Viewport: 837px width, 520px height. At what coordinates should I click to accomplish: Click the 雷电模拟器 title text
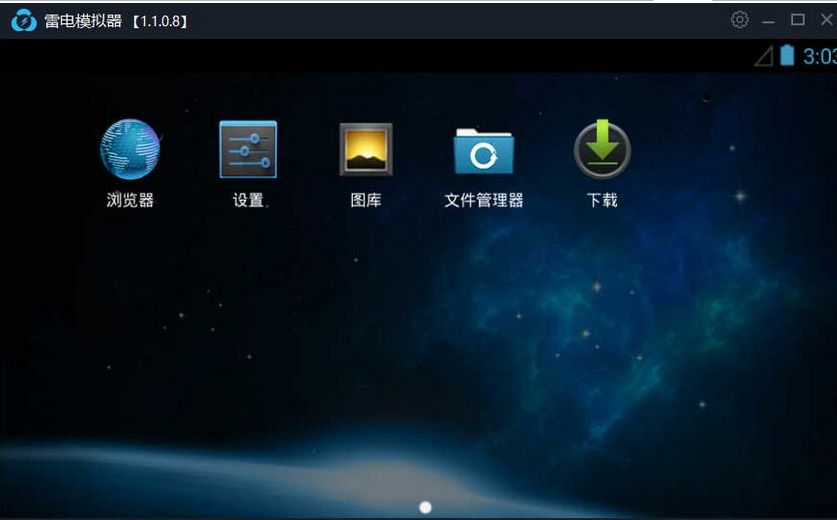pyautogui.click(x=83, y=21)
